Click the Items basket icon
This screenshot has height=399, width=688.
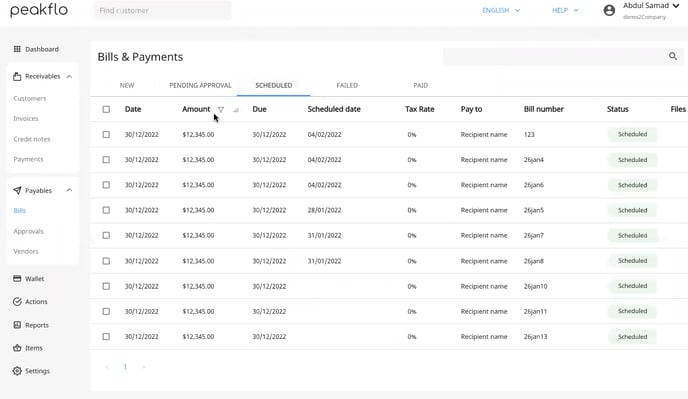point(17,348)
